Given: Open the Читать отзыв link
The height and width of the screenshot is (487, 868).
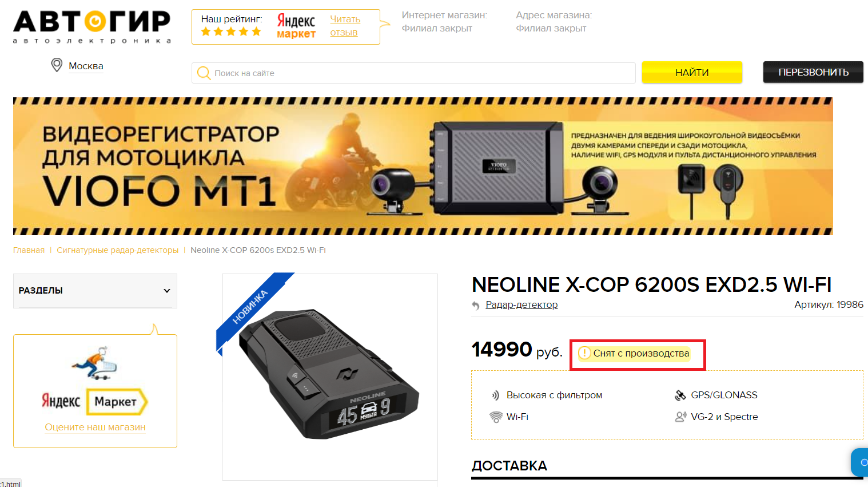Looking at the screenshot, I should coord(345,26).
